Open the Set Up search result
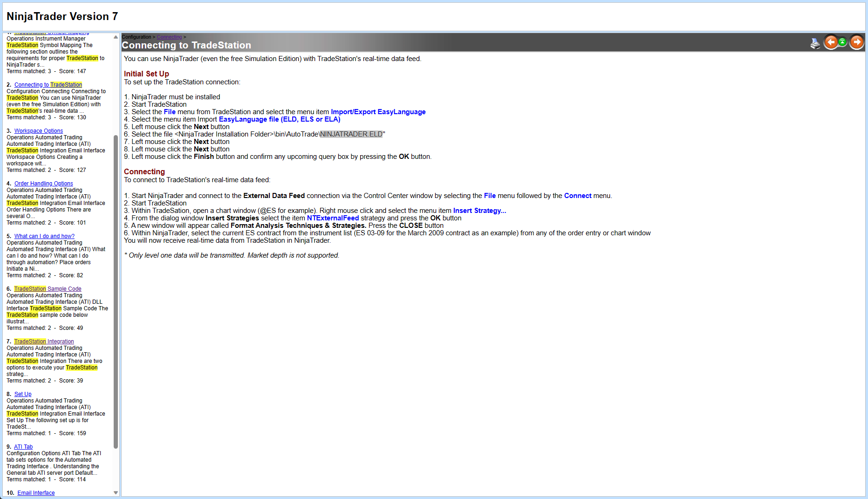The width and height of the screenshot is (868, 499). [x=22, y=394]
